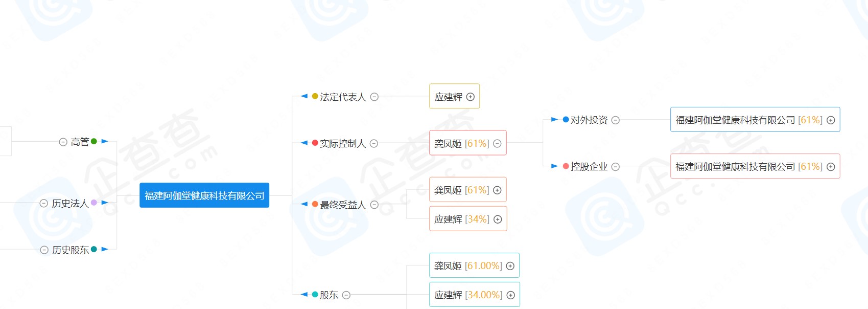Screen dimensions: 868x309
Task: Collapse the 龚凤姬 [61%] controller node
Action: coord(497,144)
